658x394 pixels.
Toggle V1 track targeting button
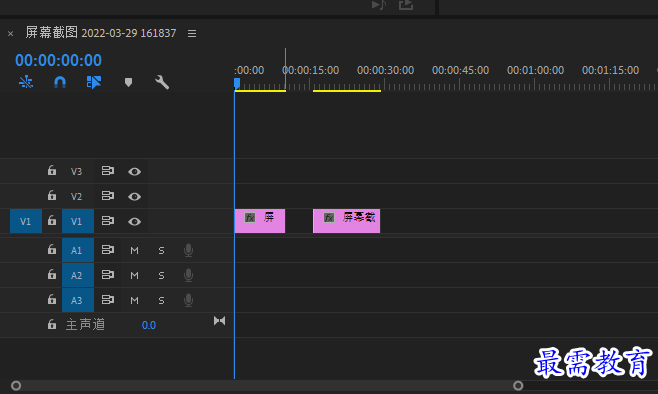coord(78,221)
